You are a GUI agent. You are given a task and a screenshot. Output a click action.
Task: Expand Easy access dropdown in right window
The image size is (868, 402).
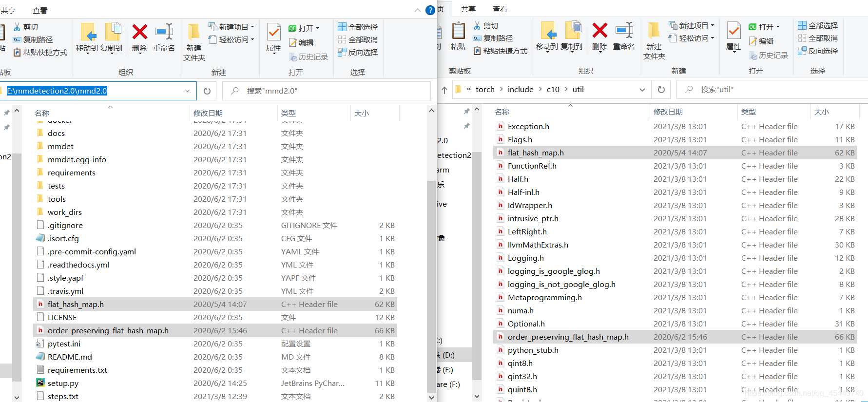coord(713,38)
